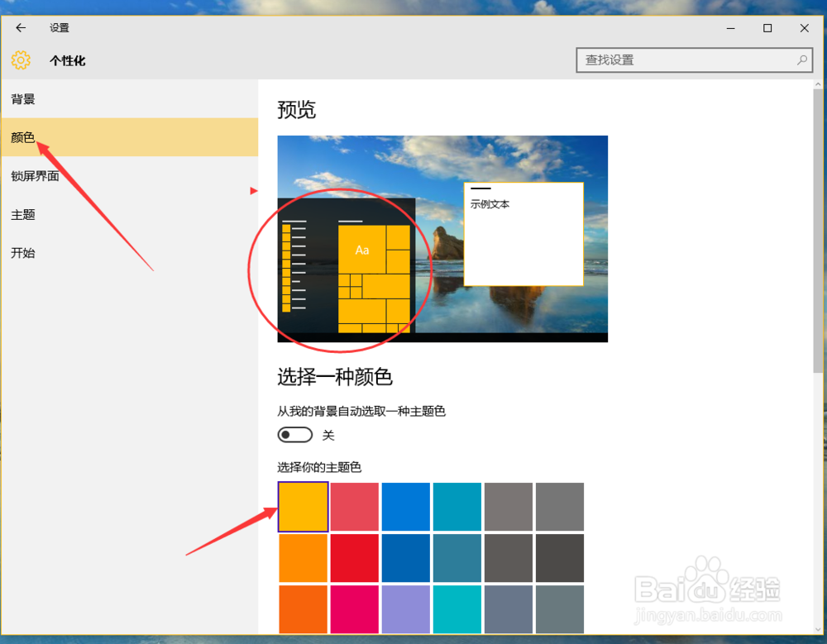The image size is (827, 644).
Task: Select the yellow accent color swatch
Action: point(303,506)
